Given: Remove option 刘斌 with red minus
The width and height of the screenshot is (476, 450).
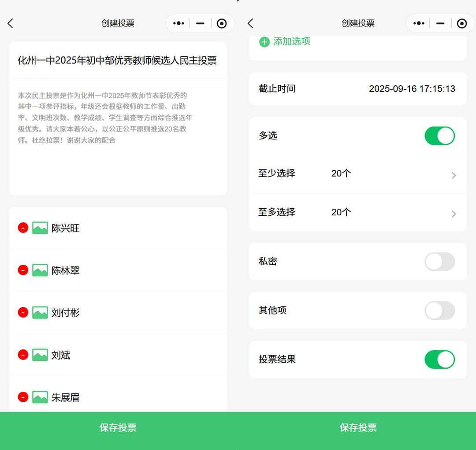Looking at the screenshot, I should (x=23, y=355).
